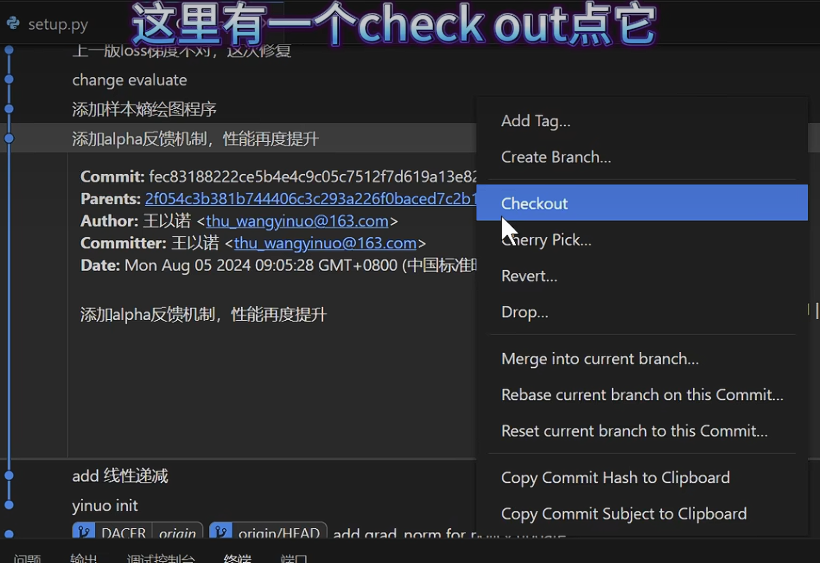The width and height of the screenshot is (820, 563).
Task: Click graph node of 'add 线性递减' commit
Action: (x=9, y=476)
